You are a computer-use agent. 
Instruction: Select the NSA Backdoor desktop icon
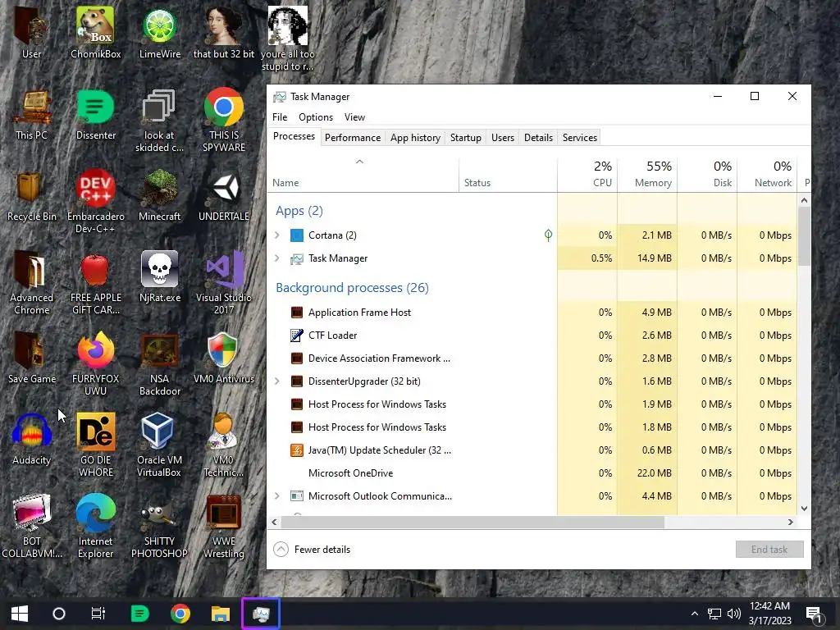[160, 364]
